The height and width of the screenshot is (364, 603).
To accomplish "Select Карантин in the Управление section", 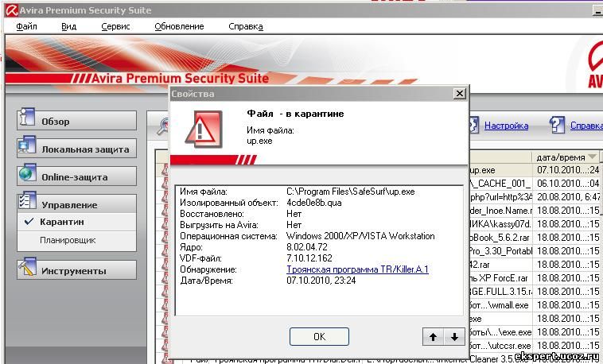I will 62,222.
